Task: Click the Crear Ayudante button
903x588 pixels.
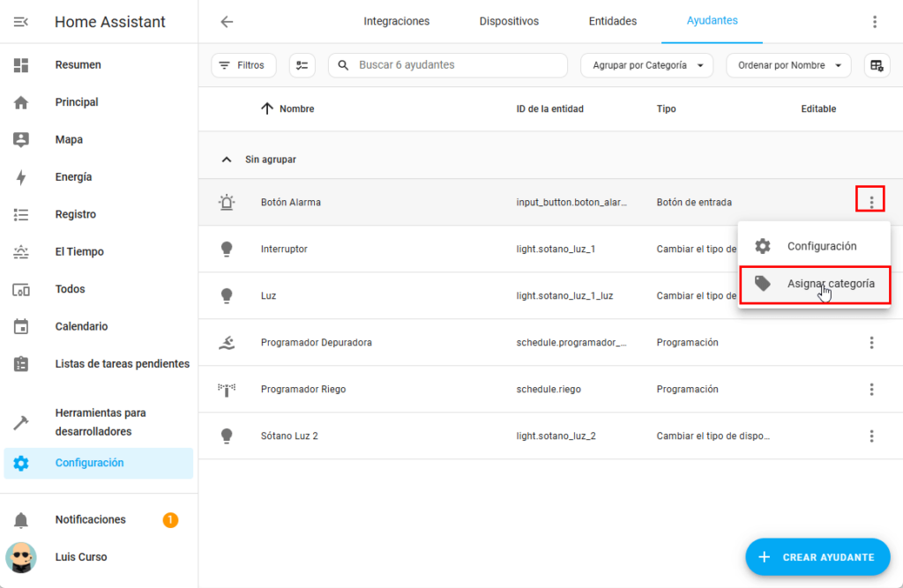Action: [817, 557]
